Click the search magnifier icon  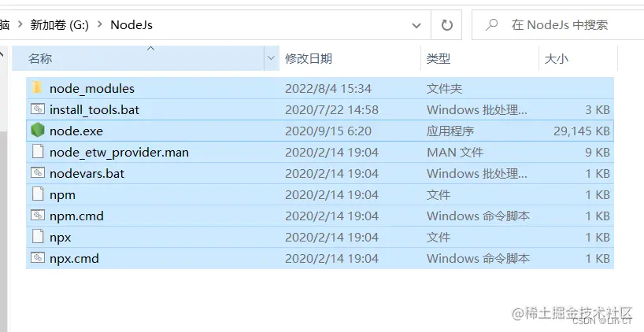pos(491,25)
